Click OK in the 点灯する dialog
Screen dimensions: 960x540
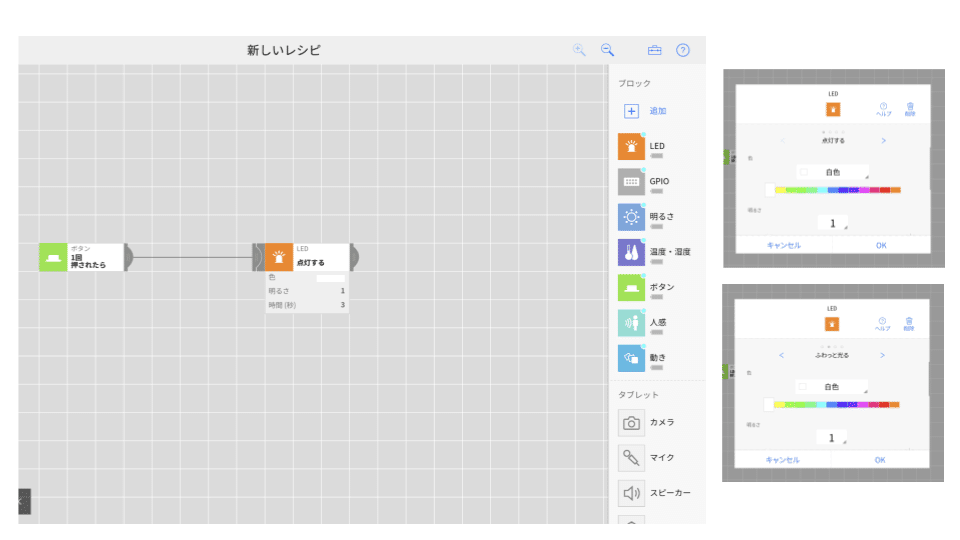coord(881,246)
